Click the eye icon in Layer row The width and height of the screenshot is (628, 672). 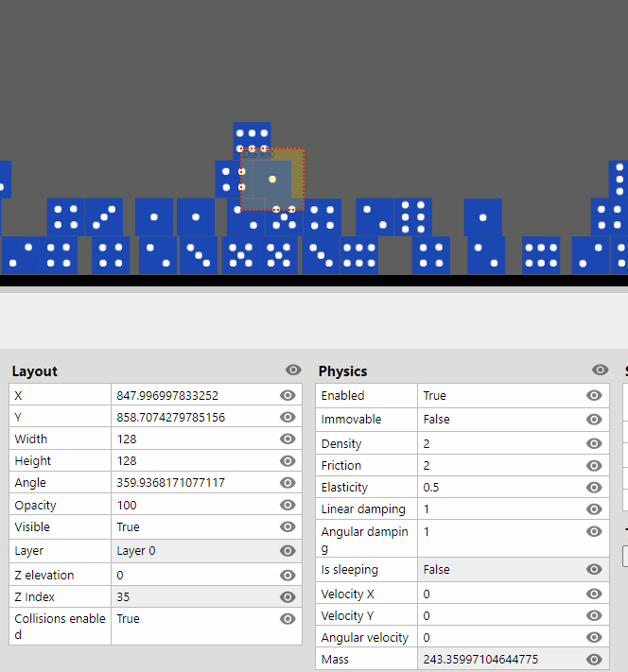(x=288, y=551)
